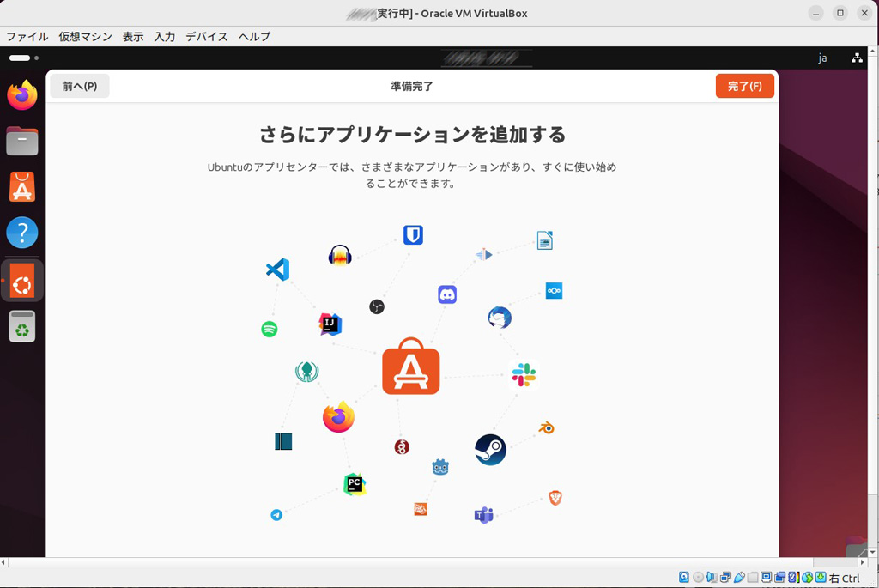Click the Telegram paper plane icon

276,514
